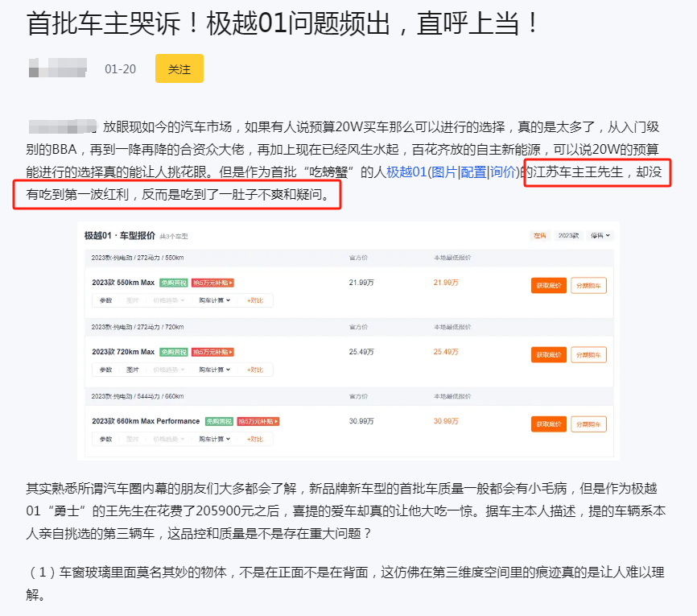
Task: Click the orange 21.99万 local price
Action: [446, 283]
